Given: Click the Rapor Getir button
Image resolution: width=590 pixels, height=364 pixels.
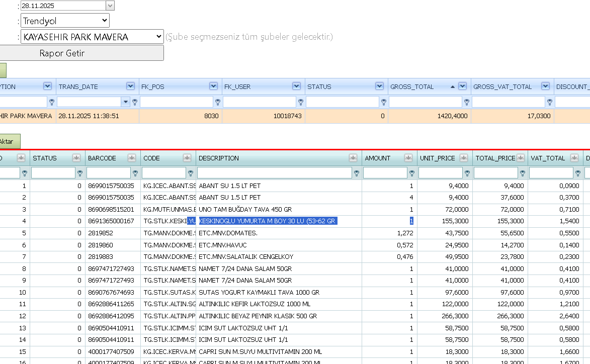Looking at the screenshot, I should tap(81, 53).
